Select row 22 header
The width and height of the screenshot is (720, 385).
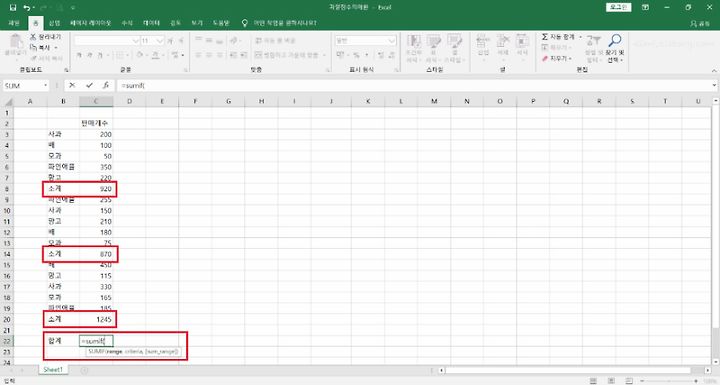(7, 341)
